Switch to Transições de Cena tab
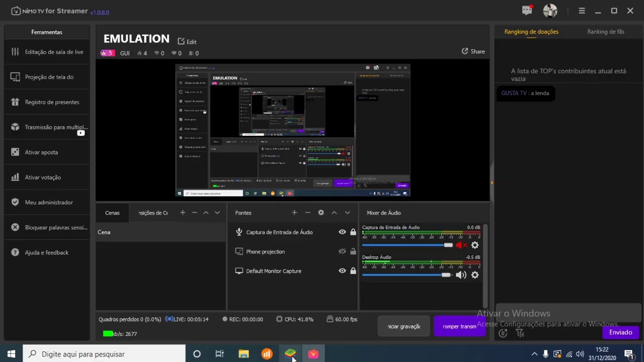 coord(153,213)
